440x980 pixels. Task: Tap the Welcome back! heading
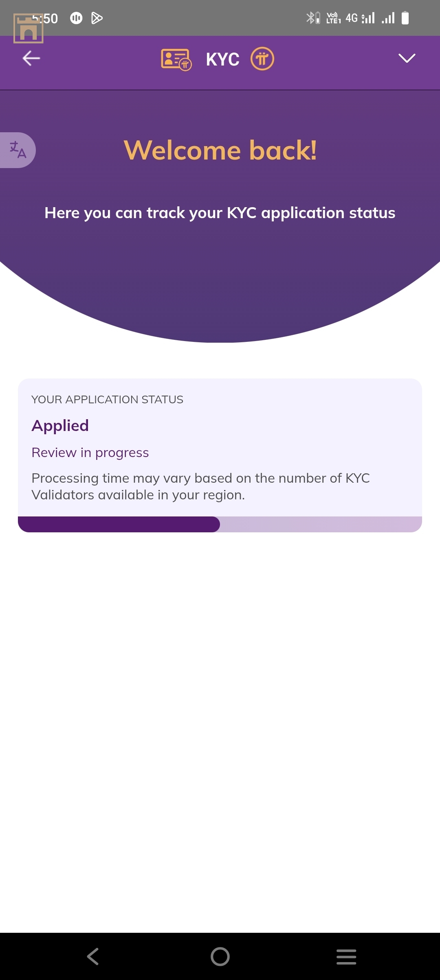(x=220, y=150)
